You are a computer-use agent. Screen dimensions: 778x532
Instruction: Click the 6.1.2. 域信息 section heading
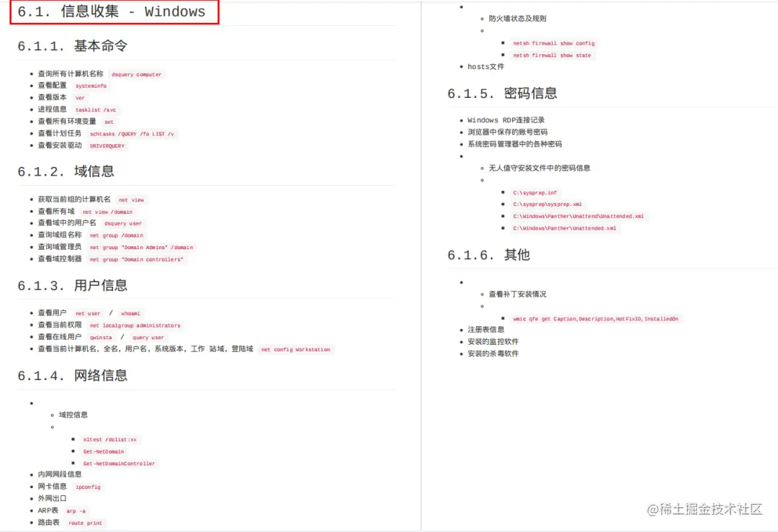(66, 171)
